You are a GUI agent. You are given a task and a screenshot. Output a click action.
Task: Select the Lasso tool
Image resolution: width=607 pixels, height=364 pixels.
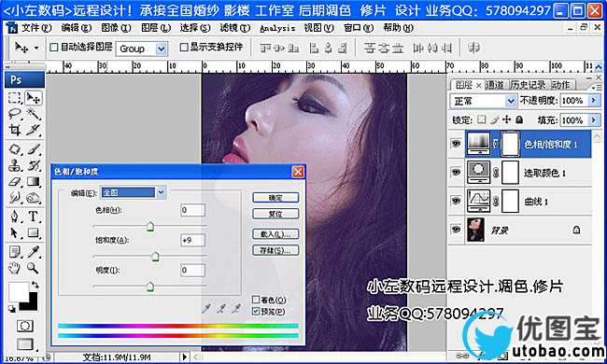tap(14, 113)
